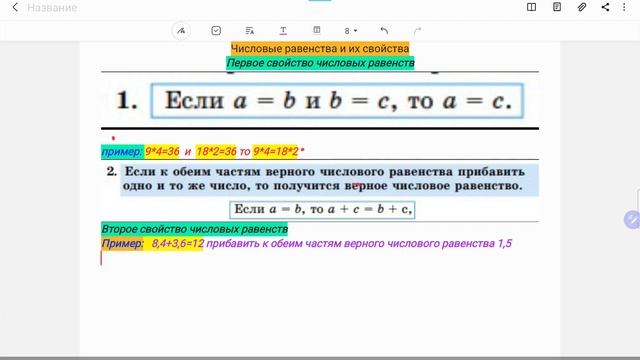Place cursor on the empty last line
The width and height of the screenshot is (640, 360).
click(x=320, y=258)
